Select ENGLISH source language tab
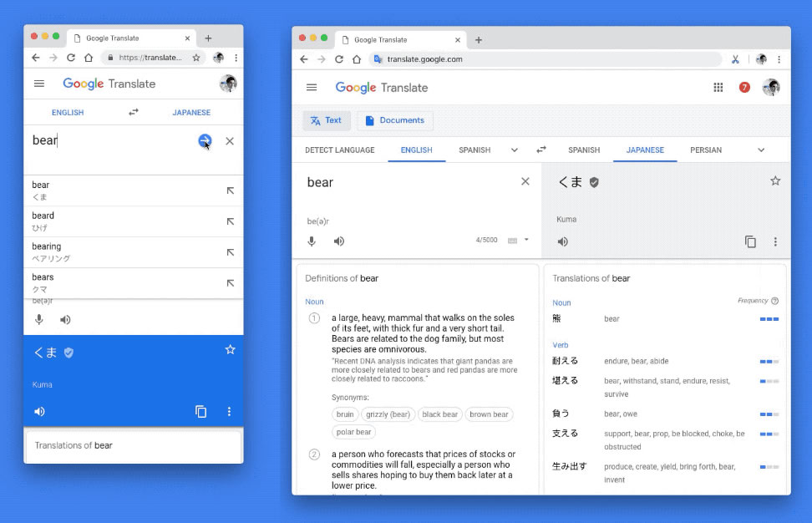 point(416,150)
